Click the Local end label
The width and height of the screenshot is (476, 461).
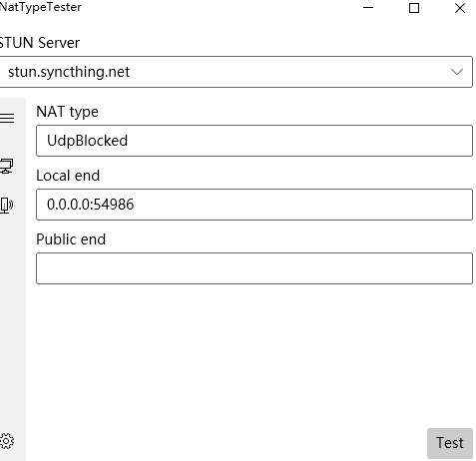(68, 176)
